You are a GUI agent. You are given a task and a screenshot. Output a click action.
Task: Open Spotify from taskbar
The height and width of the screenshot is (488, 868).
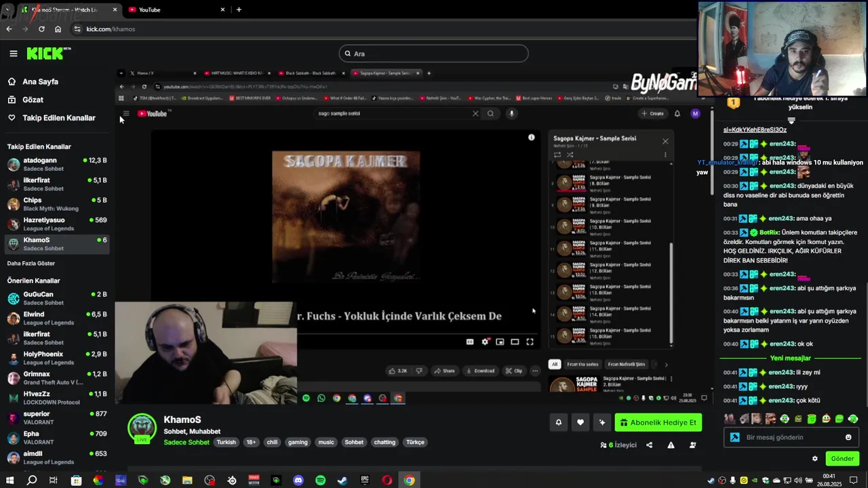point(321,481)
